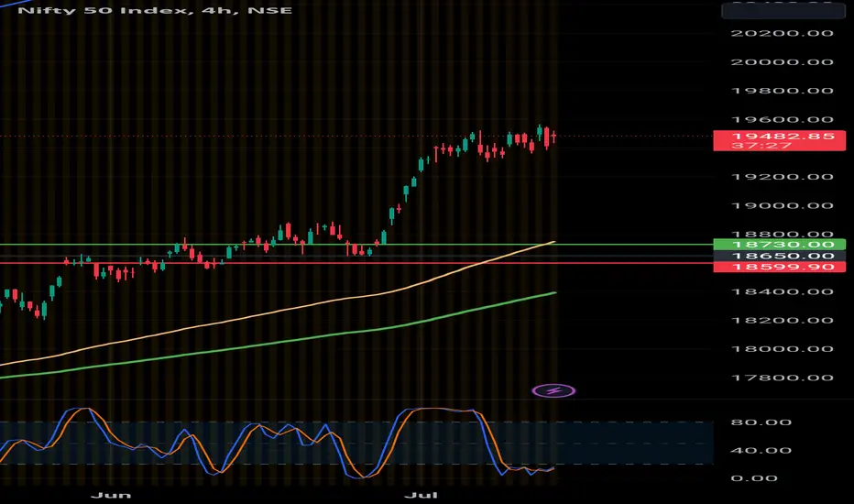Click the 19800.00 price scale value
The height and width of the screenshot is (504, 854).
783,91
